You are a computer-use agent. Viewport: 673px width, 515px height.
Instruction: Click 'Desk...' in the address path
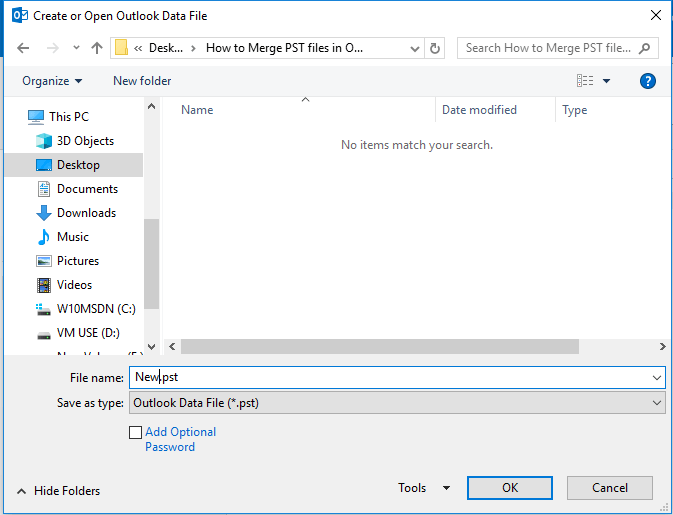point(166,48)
